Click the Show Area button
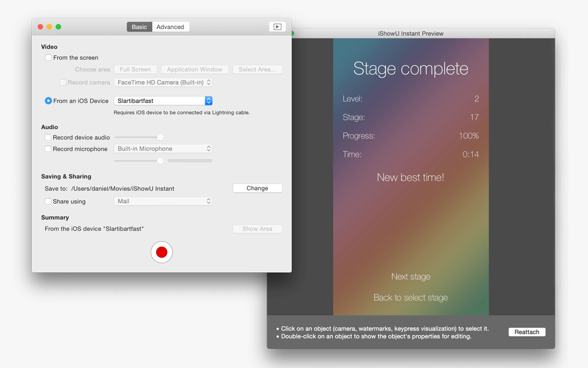Viewport: 588px width, 368px height. 257,229
